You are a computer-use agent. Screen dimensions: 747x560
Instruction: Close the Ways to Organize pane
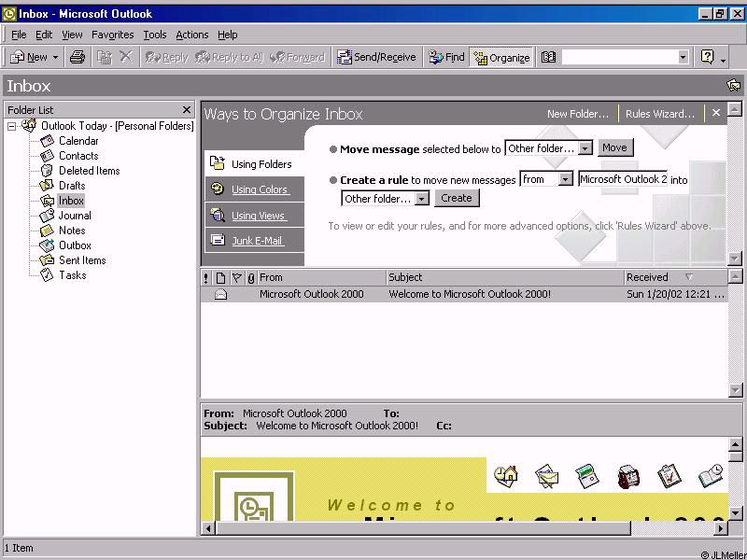point(716,113)
